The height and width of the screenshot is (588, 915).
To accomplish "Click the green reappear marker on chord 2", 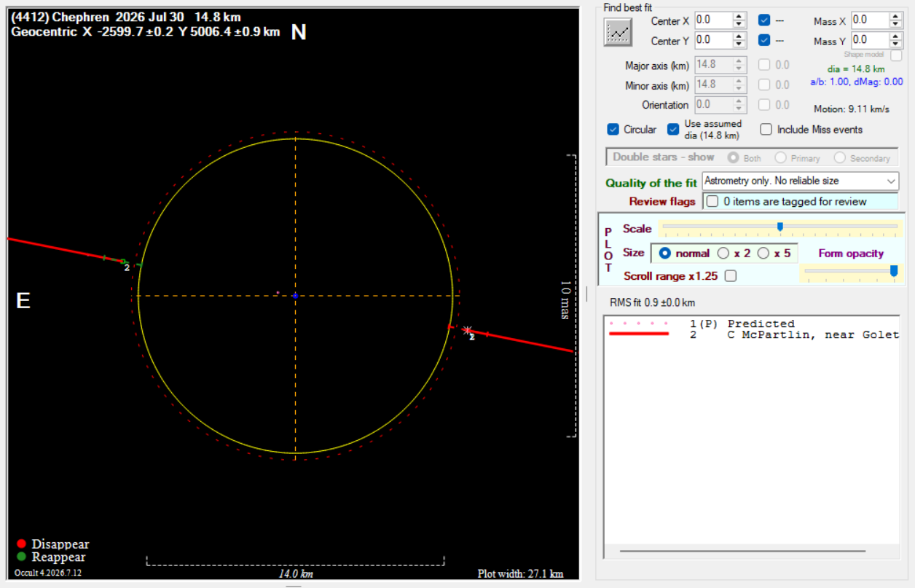I will coord(124,261).
